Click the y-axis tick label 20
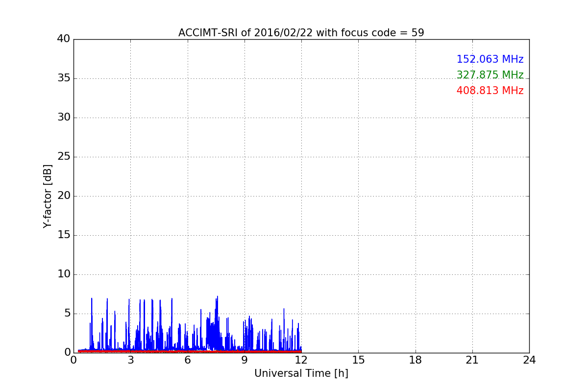The width and height of the screenshot is (588, 392). pyautogui.click(x=64, y=196)
